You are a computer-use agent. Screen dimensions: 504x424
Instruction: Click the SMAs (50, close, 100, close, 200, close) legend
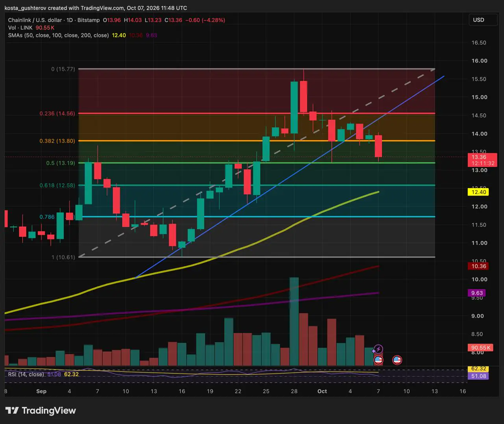(x=58, y=35)
